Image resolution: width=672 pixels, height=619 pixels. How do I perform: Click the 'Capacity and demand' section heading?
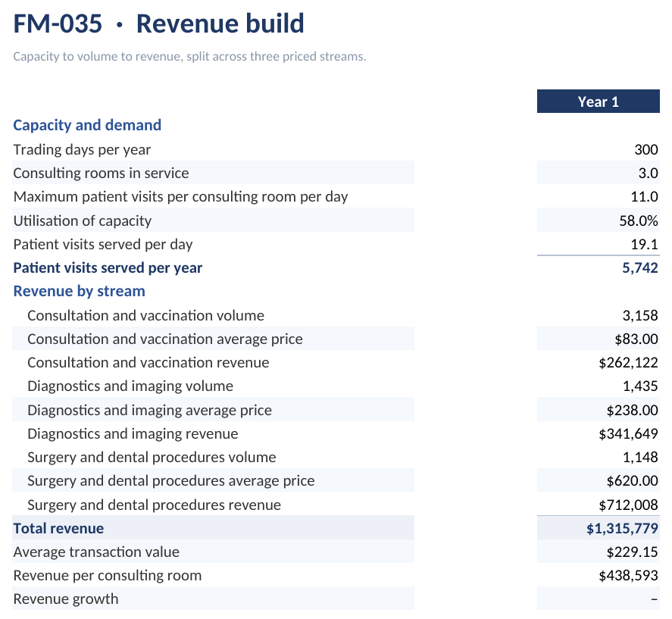click(x=87, y=125)
